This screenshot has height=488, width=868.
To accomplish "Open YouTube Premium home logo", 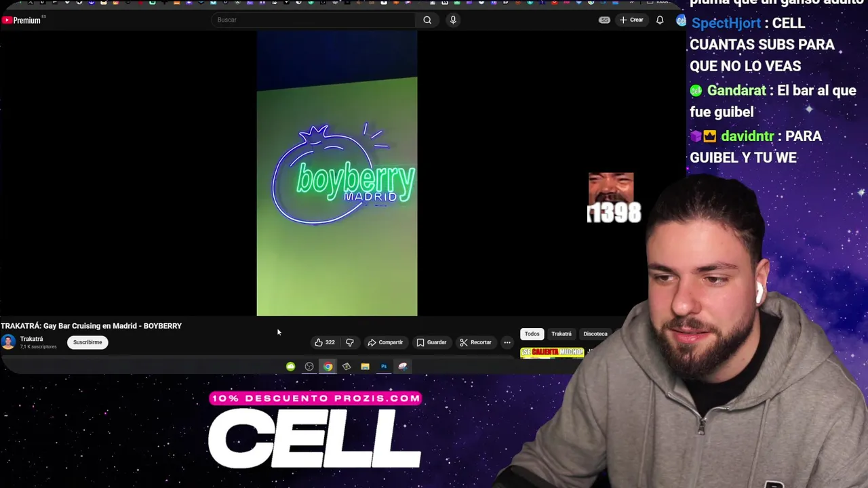I will coord(21,20).
